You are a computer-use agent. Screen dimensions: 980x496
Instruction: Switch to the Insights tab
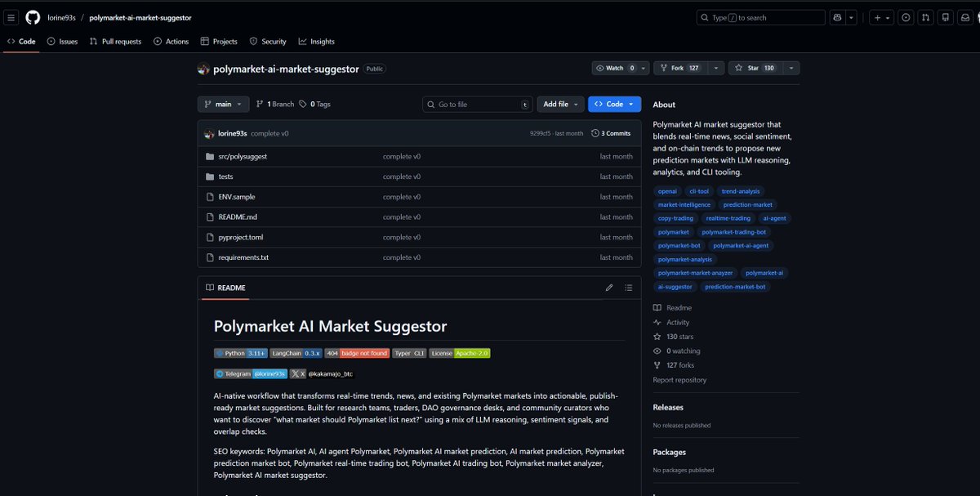tap(317, 42)
